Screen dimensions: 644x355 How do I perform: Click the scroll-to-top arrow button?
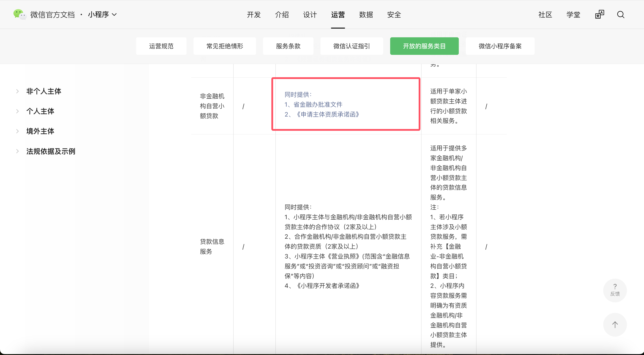pyautogui.click(x=615, y=325)
